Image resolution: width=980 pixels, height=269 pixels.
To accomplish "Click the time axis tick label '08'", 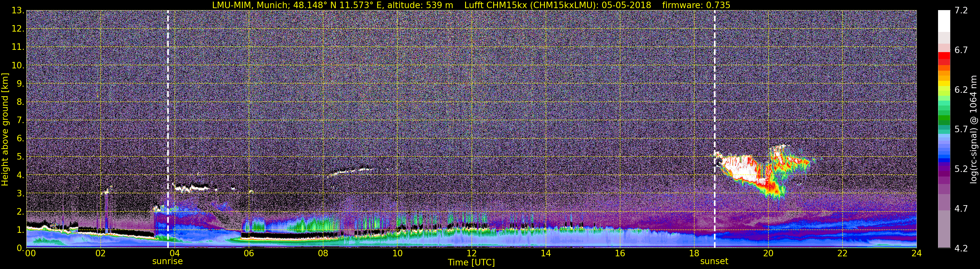I will pos(323,253).
